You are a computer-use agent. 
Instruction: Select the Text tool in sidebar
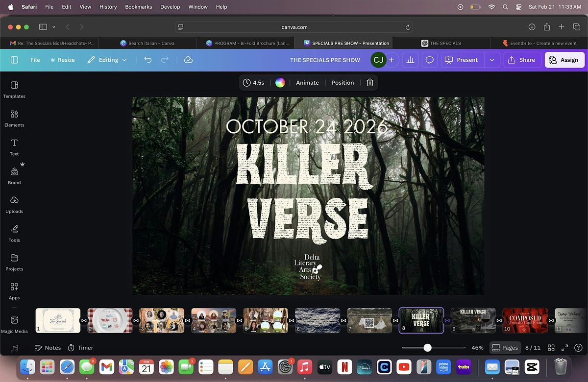coord(14,146)
